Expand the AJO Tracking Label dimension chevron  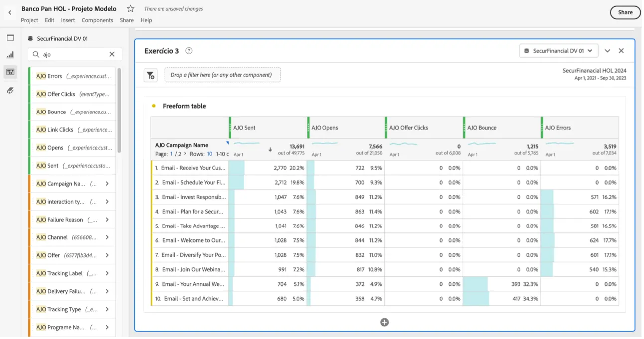[x=107, y=273]
